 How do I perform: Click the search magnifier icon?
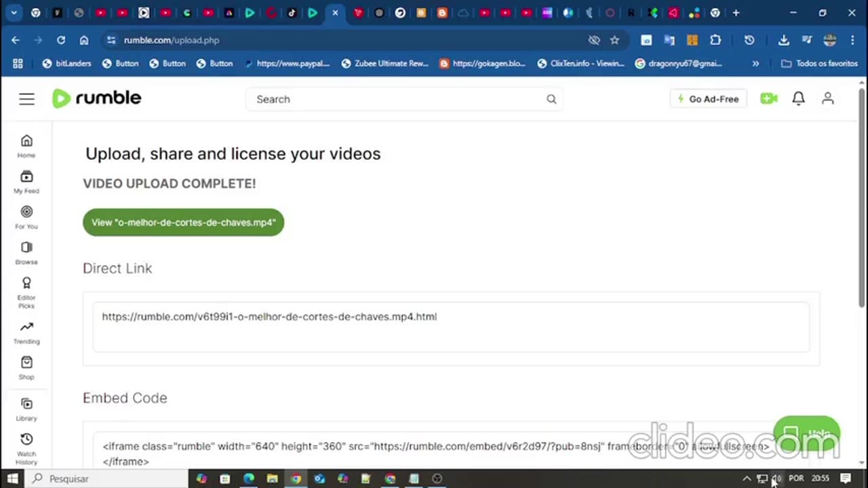coord(551,99)
